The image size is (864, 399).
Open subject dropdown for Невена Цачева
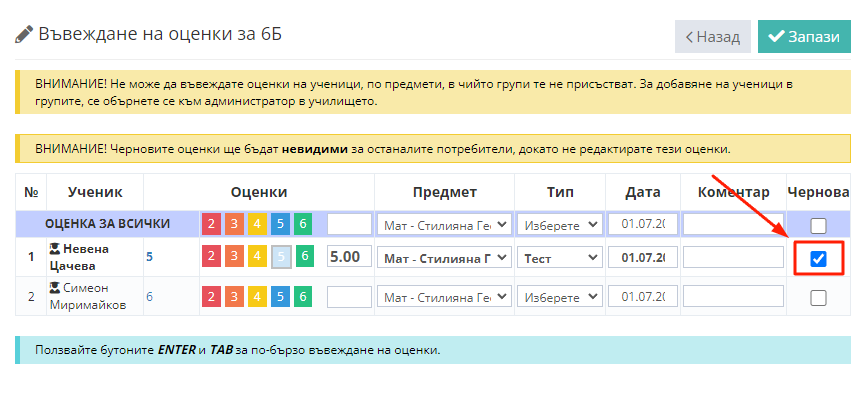pos(445,257)
